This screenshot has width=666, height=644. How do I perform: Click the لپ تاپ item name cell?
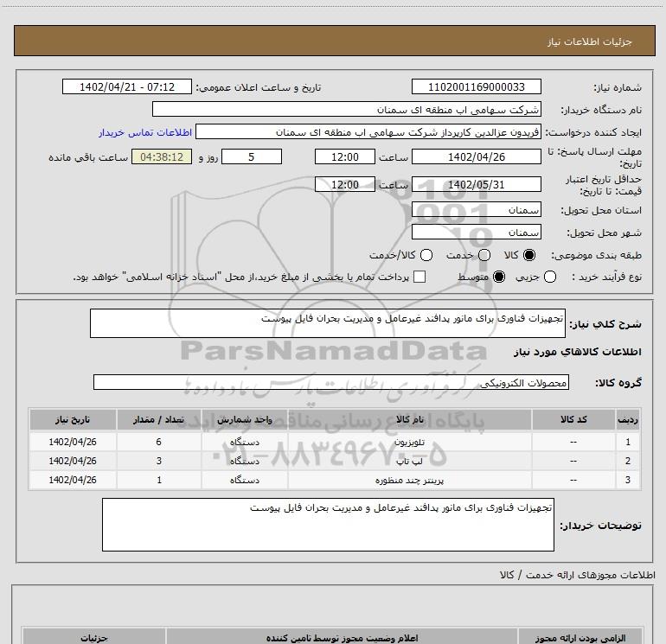click(409, 461)
